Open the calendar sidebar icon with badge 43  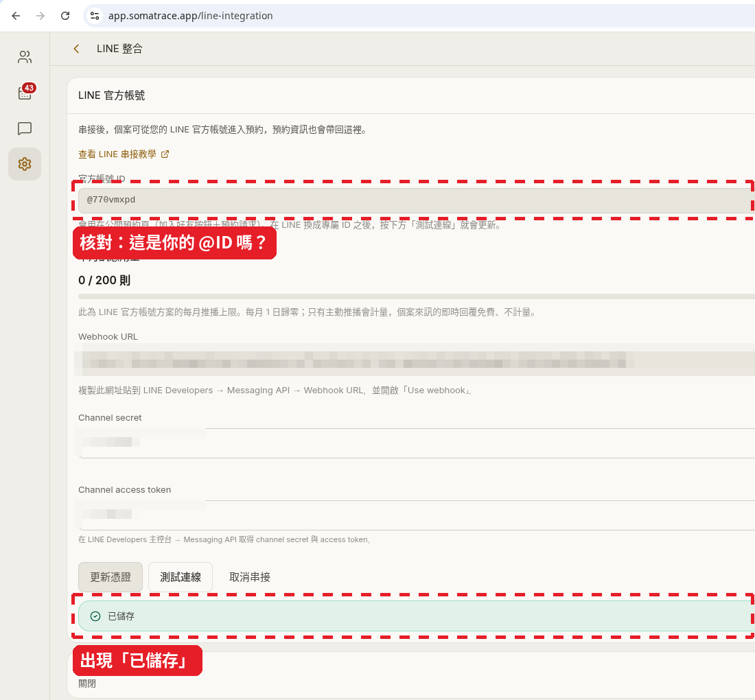(x=25, y=93)
